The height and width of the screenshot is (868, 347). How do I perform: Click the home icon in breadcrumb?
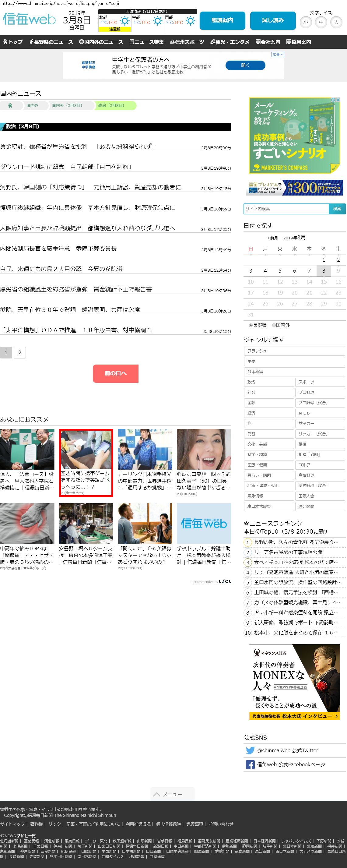coord(10,105)
